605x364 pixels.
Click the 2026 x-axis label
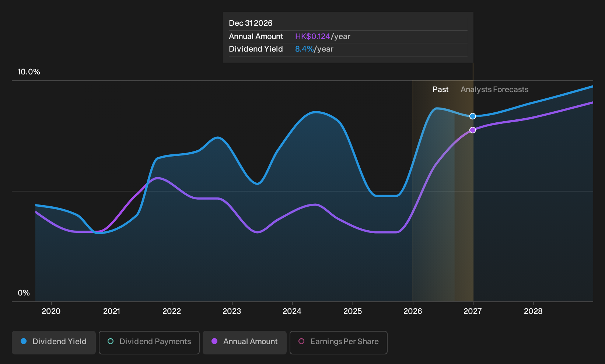pos(413,311)
